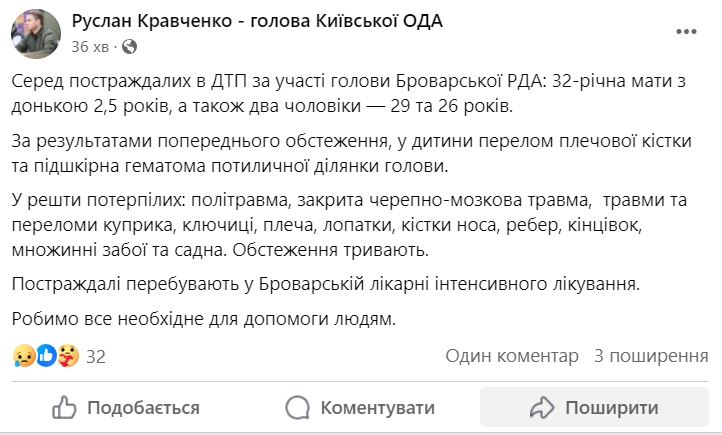This screenshot has height=435, width=722.
Task: Share the post using Поширити
Action: tap(594, 407)
